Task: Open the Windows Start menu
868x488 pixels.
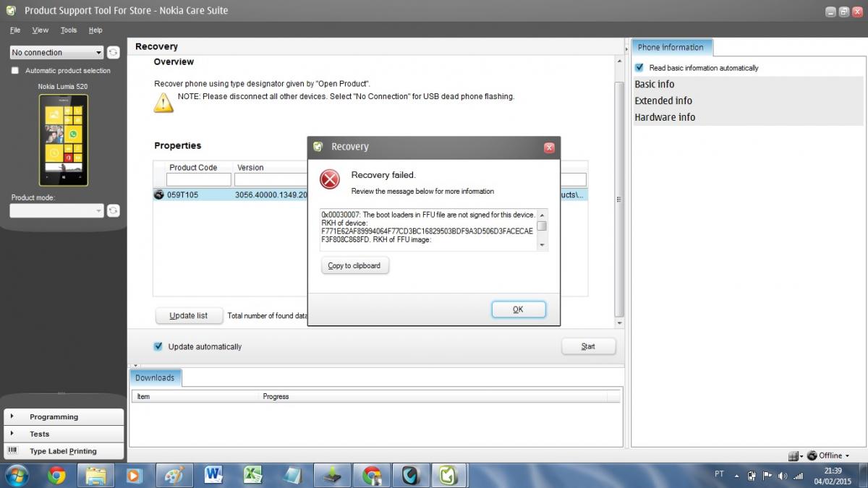Action: click(x=16, y=475)
